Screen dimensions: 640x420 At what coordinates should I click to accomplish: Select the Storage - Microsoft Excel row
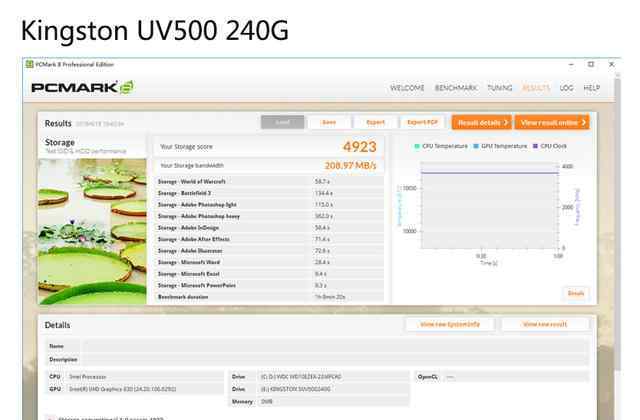(269, 274)
